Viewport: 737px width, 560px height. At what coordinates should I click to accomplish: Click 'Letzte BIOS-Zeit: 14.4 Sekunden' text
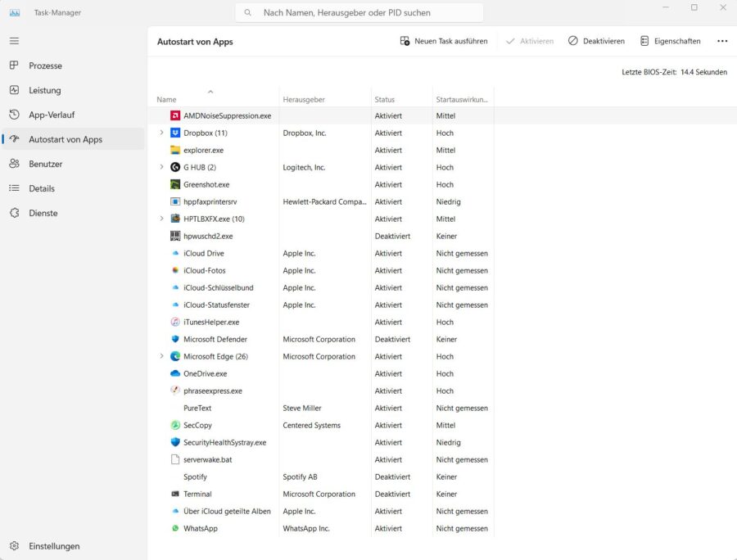[675, 72]
